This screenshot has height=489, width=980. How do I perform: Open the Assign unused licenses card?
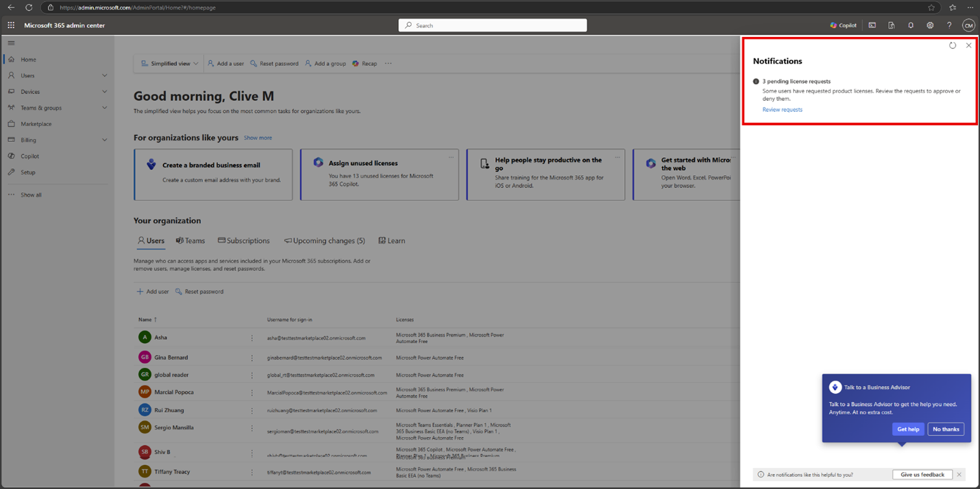[379, 175]
